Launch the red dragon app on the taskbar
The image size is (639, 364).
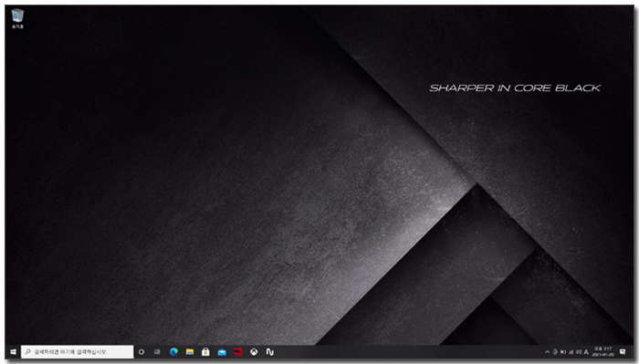click(237, 352)
